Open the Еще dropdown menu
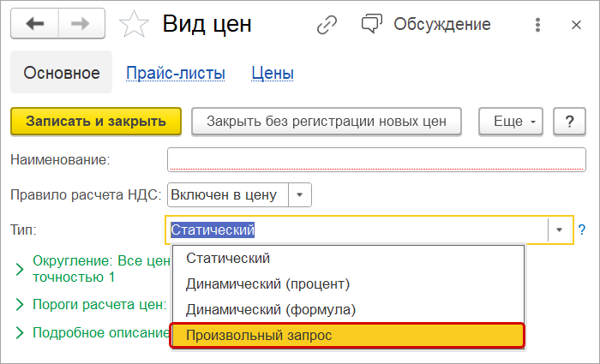Image resolution: width=600 pixels, height=364 pixels. point(513,122)
